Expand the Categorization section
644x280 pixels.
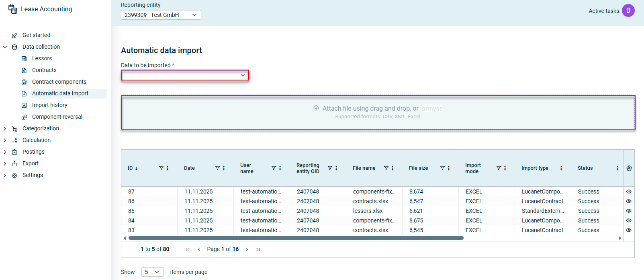pyautogui.click(x=5, y=129)
